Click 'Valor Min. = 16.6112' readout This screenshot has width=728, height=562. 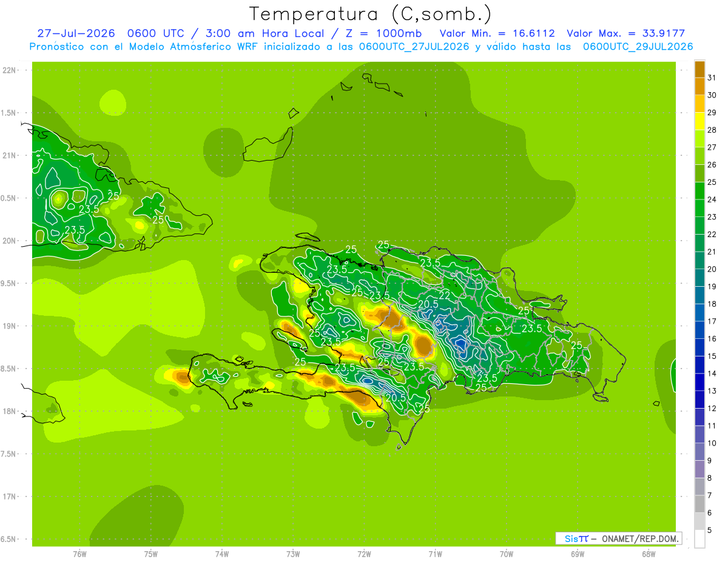(497, 33)
